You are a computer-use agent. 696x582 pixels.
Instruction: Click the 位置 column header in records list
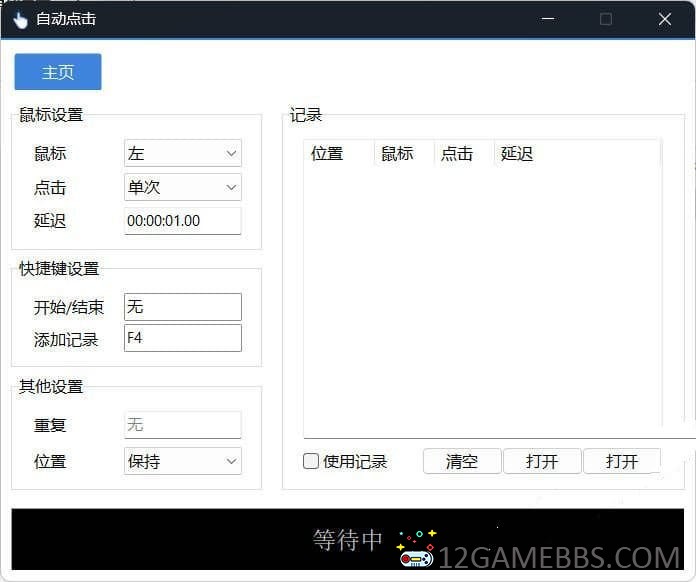(x=327, y=154)
